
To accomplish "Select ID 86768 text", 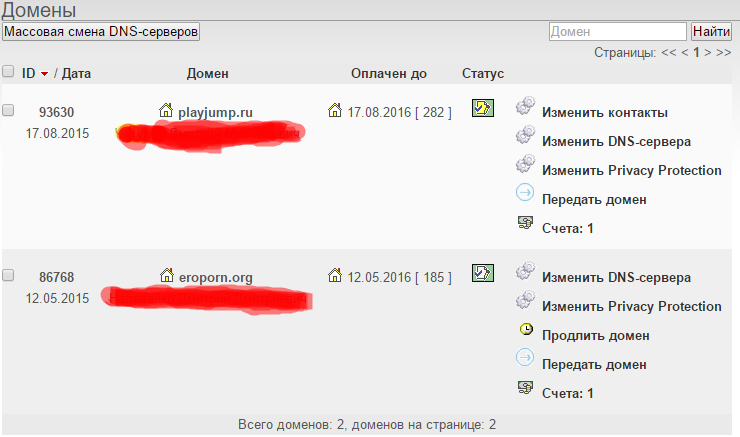I will point(57,277).
